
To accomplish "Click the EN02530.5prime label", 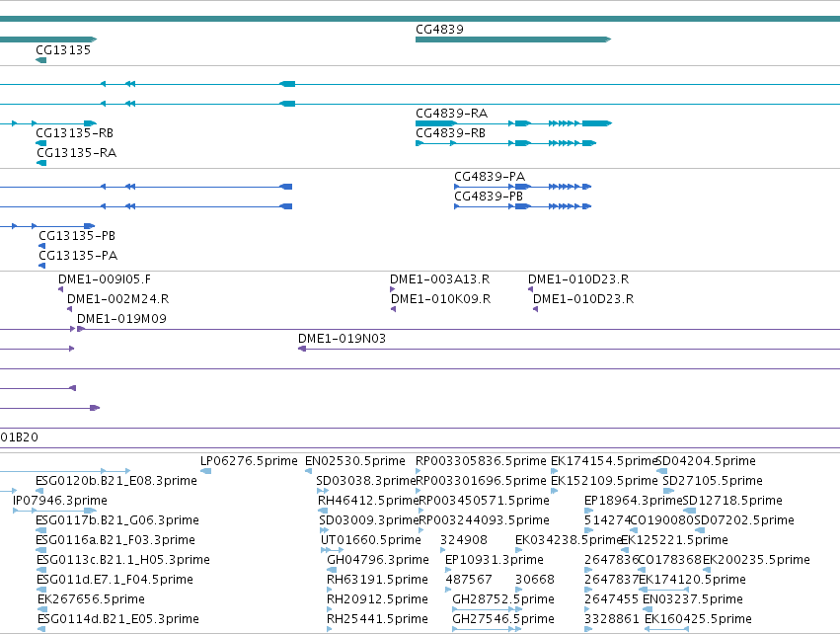I will 355,461.
